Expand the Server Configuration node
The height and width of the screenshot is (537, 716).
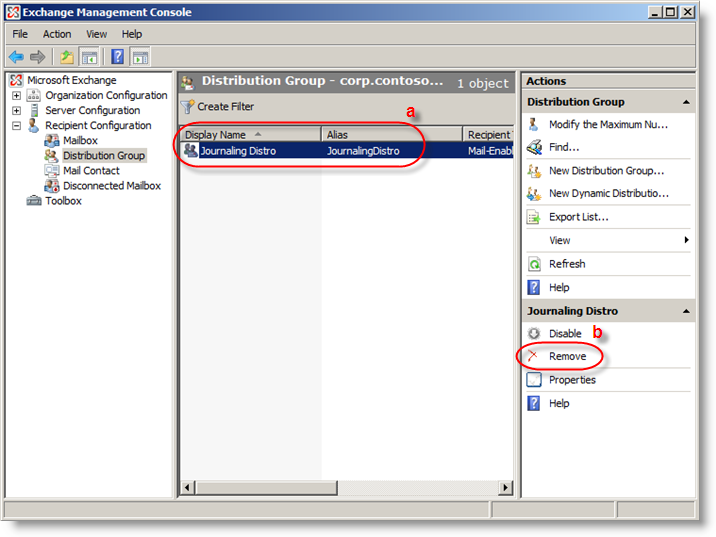[x=16, y=111]
